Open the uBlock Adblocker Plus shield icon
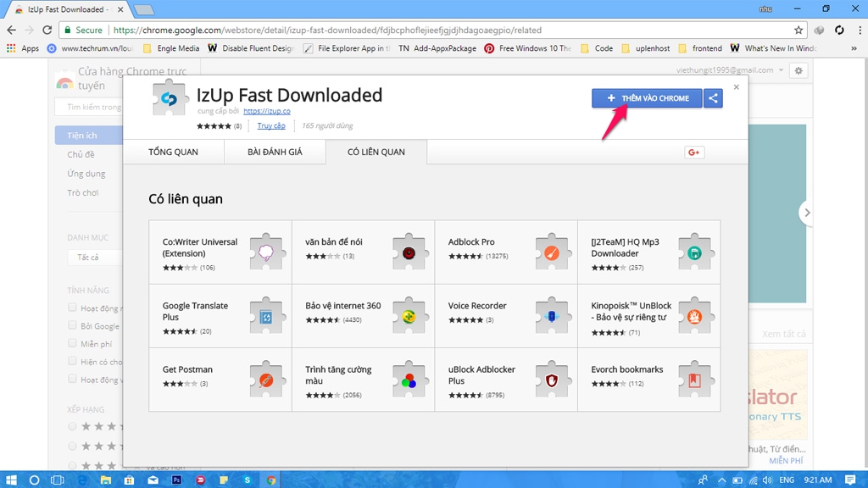Viewport: 868px width, 488px height. [x=553, y=380]
